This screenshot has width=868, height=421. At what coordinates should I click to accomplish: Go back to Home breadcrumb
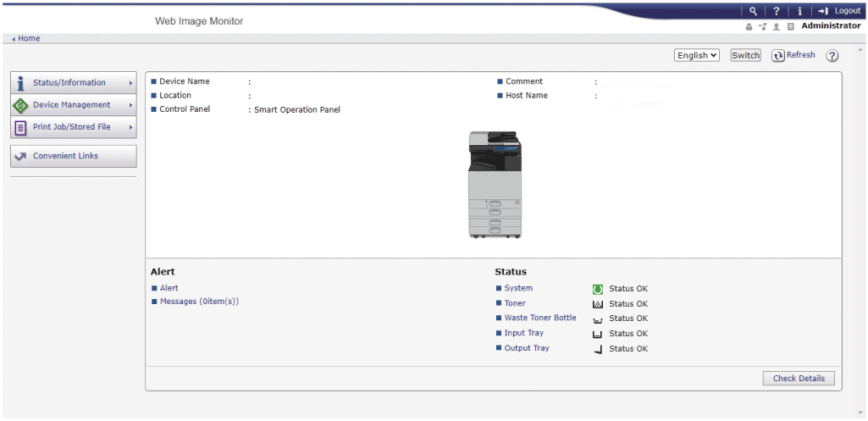coord(28,38)
